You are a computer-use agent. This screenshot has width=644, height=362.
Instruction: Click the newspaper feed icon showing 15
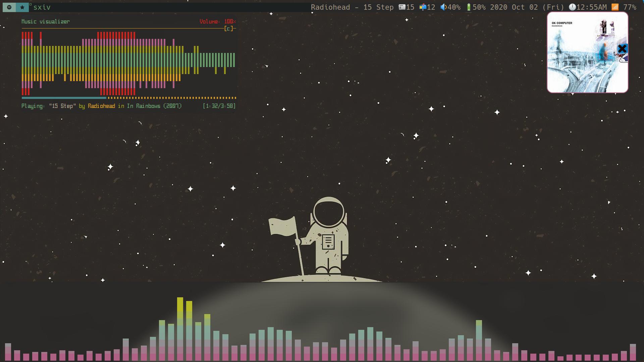(402, 7)
